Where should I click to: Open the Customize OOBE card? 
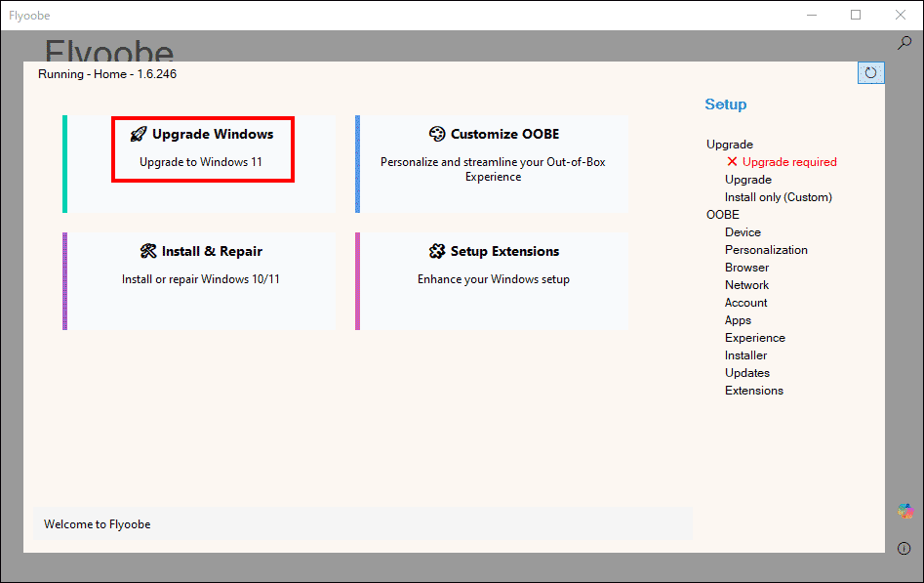click(492, 164)
